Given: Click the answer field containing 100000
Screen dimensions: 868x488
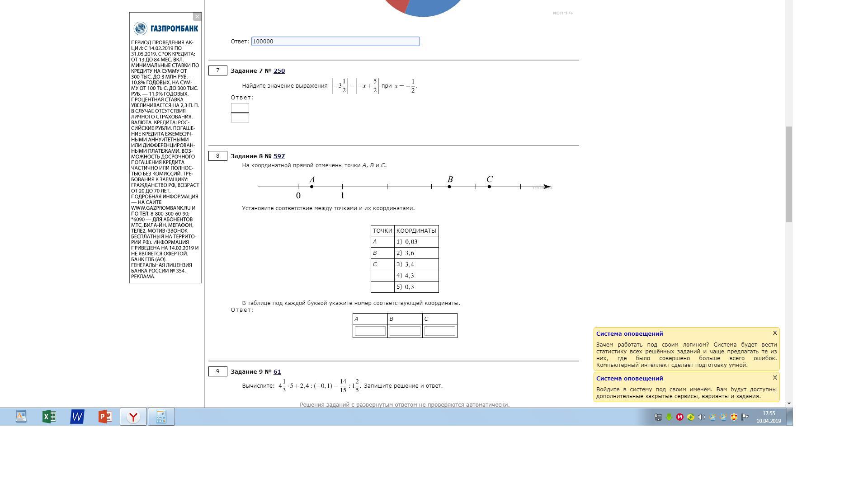Looking at the screenshot, I should [335, 42].
